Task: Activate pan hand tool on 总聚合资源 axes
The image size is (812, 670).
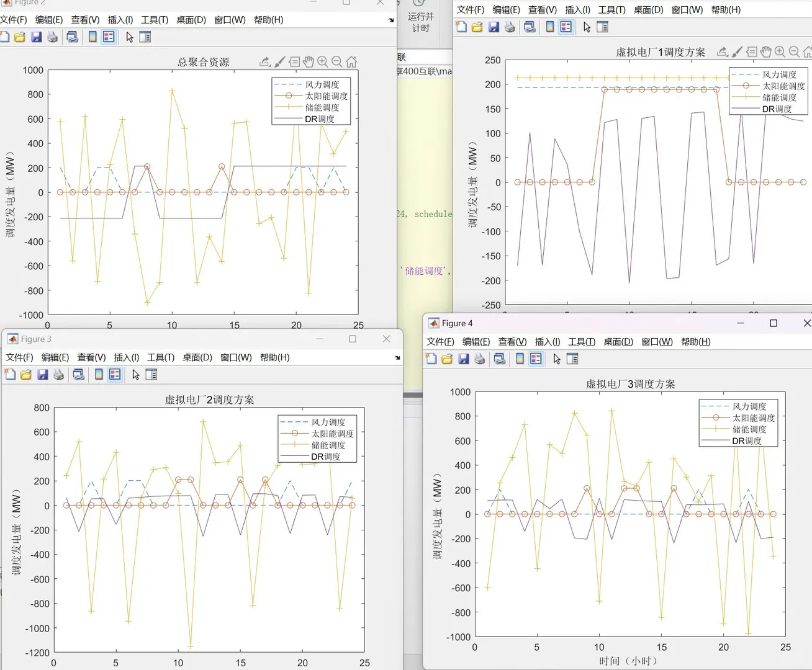Action: [309, 62]
